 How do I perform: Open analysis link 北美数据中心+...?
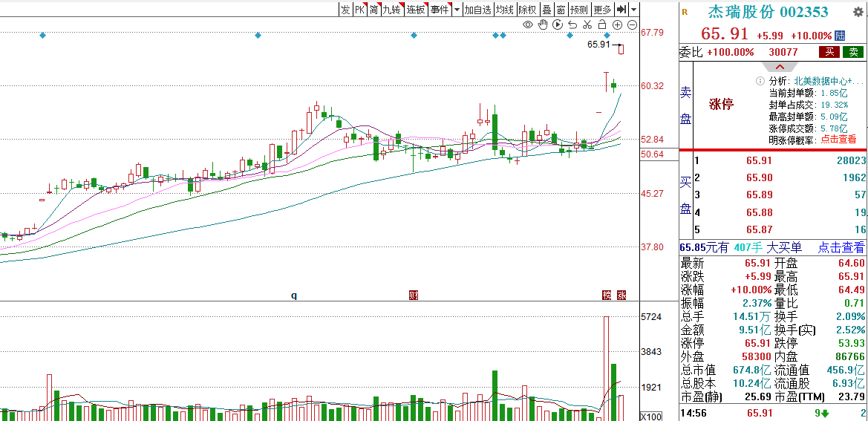(829, 82)
